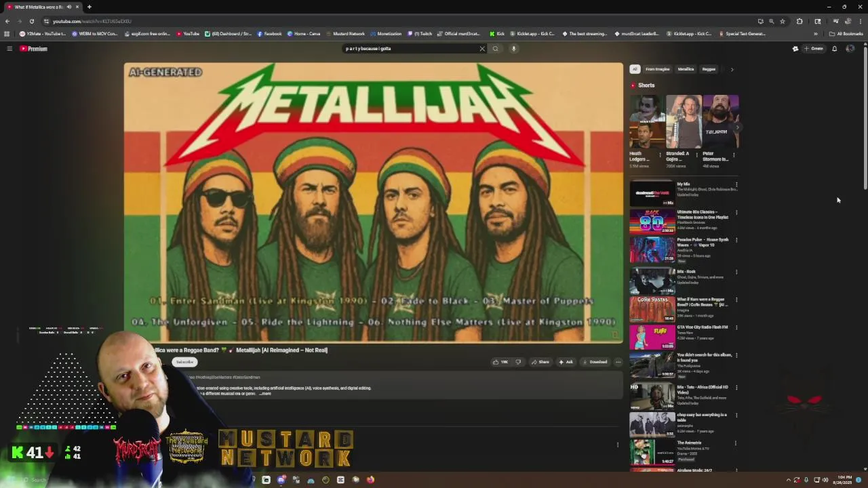
Task: Open the Mustard Network bookmark
Action: point(346,34)
